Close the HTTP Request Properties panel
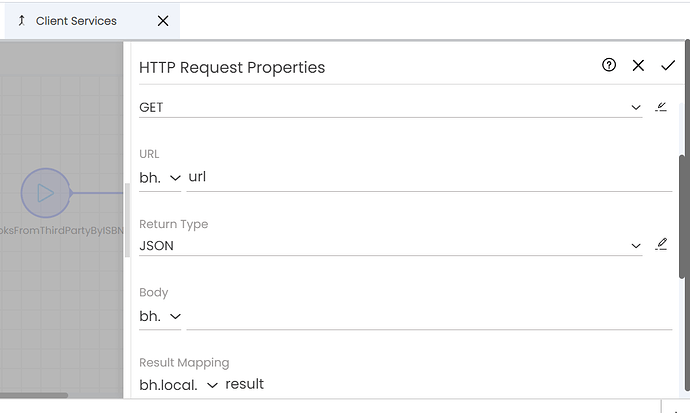The height and width of the screenshot is (413, 690). point(638,66)
